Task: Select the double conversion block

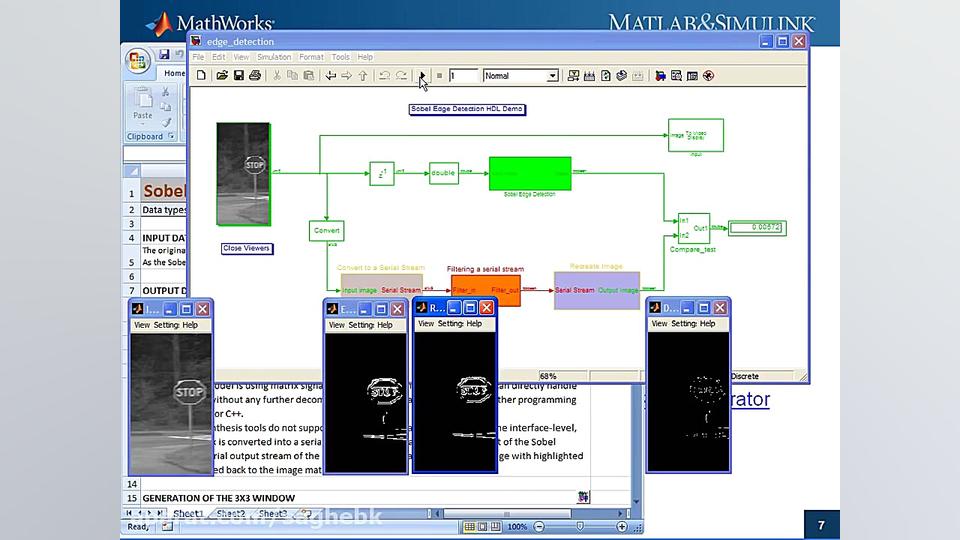Action: (x=444, y=173)
